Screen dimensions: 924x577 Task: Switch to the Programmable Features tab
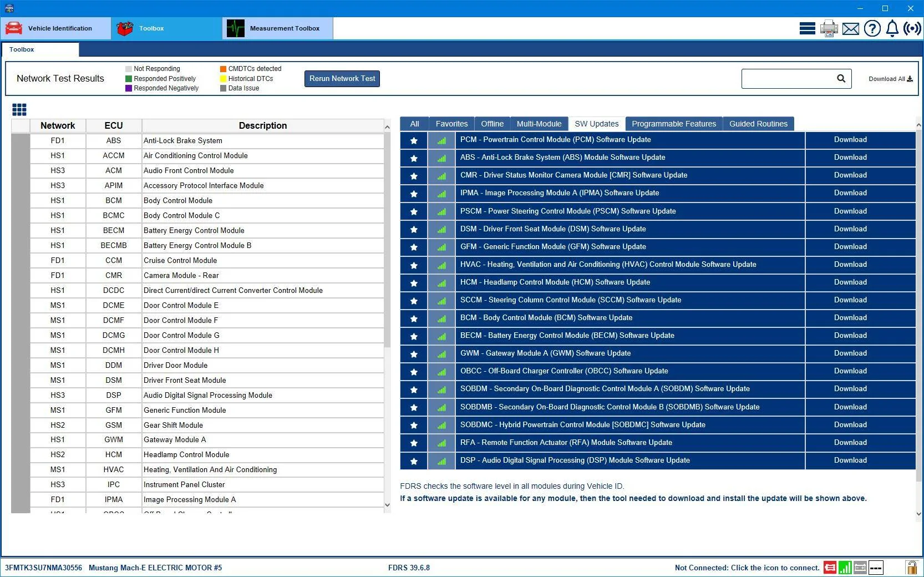coord(674,124)
